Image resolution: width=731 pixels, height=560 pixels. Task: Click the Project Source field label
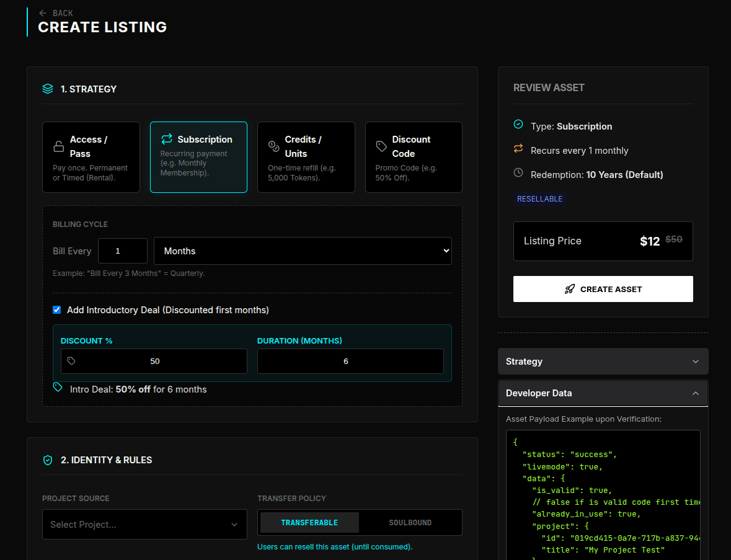(x=76, y=499)
